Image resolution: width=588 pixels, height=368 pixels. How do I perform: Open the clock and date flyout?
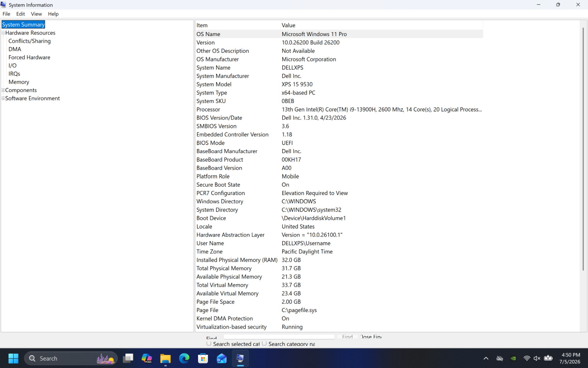(x=570, y=358)
